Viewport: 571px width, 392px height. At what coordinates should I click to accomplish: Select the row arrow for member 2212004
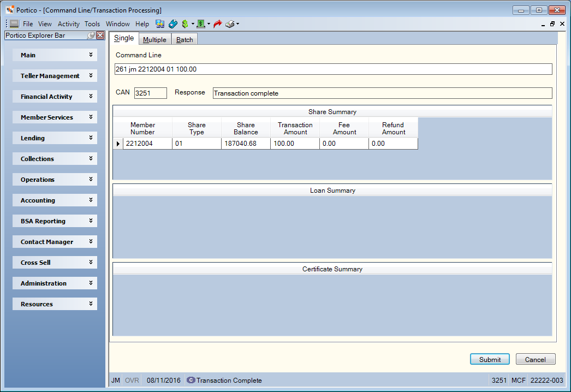point(118,144)
